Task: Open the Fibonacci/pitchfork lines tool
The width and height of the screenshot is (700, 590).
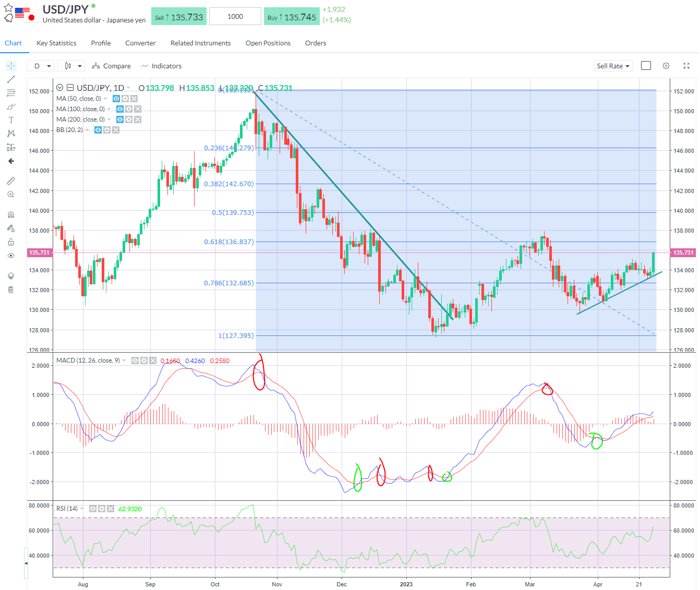Action: (11, 93)
